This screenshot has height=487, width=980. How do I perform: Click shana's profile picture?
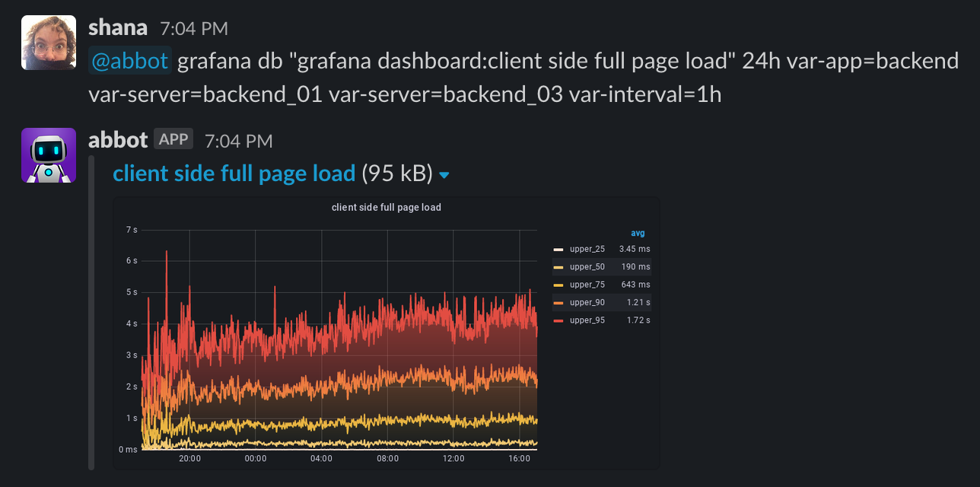pyautogui.click(x=48, y=42)
